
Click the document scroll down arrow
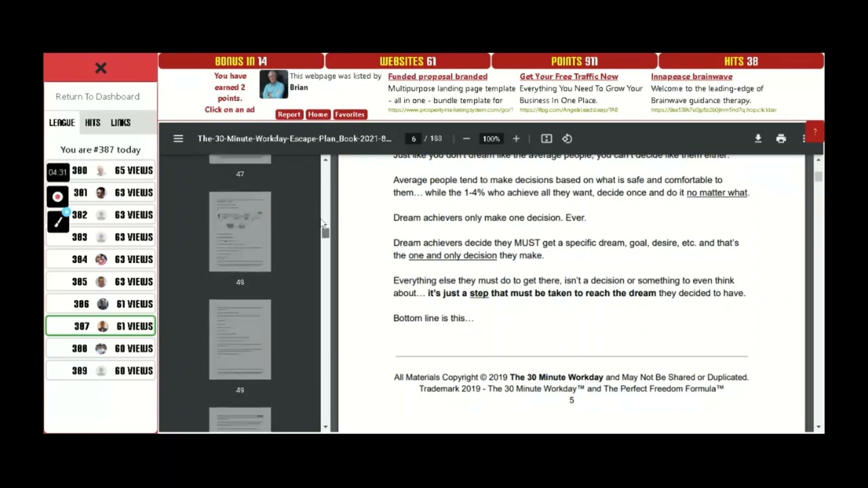(819, 427)
